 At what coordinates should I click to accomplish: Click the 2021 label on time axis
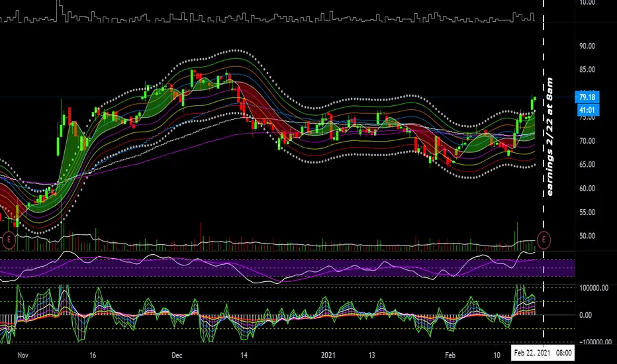pyautogui.click(x=328, y=355)
